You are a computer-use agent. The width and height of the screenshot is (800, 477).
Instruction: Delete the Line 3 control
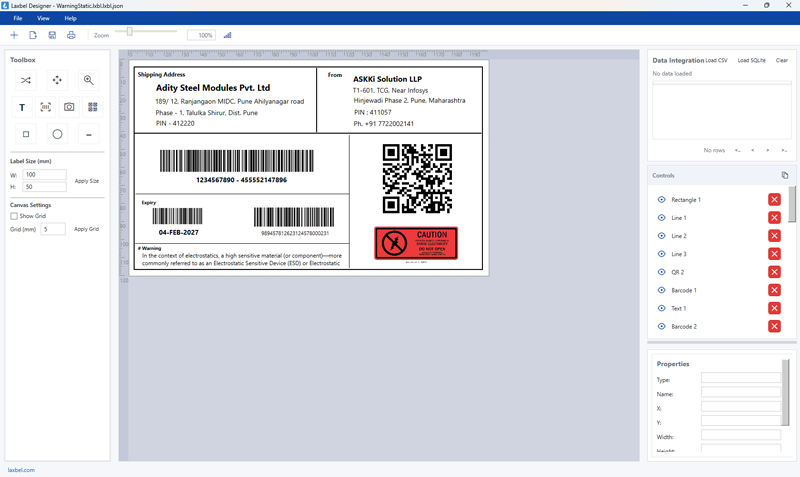click(x=774, y=254)
